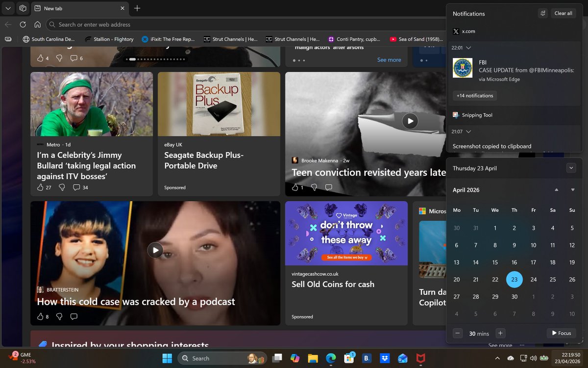Viewport: 588px width, 368px height.
Task: Go to previous month in calendar
Action: tap(556, 190)
